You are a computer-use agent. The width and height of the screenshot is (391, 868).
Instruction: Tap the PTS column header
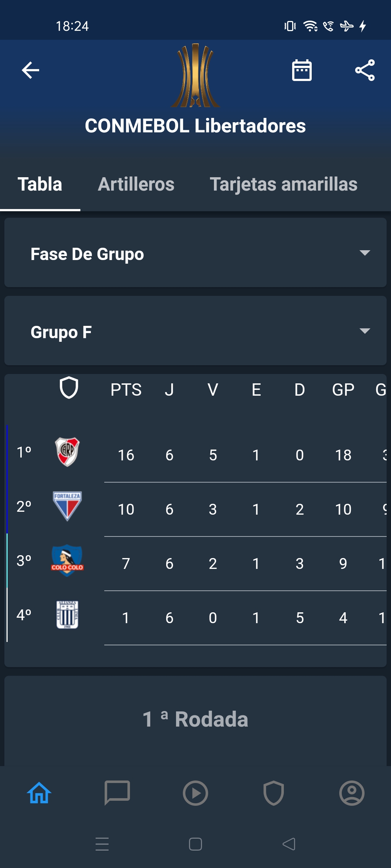tap(126, 390)
